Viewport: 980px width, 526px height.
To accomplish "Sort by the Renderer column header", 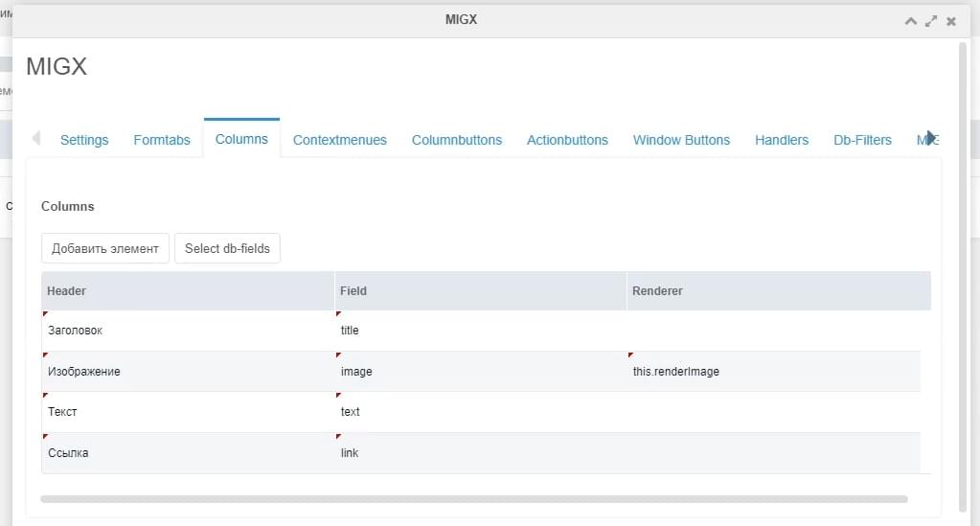I will click(x=779, y=291).
